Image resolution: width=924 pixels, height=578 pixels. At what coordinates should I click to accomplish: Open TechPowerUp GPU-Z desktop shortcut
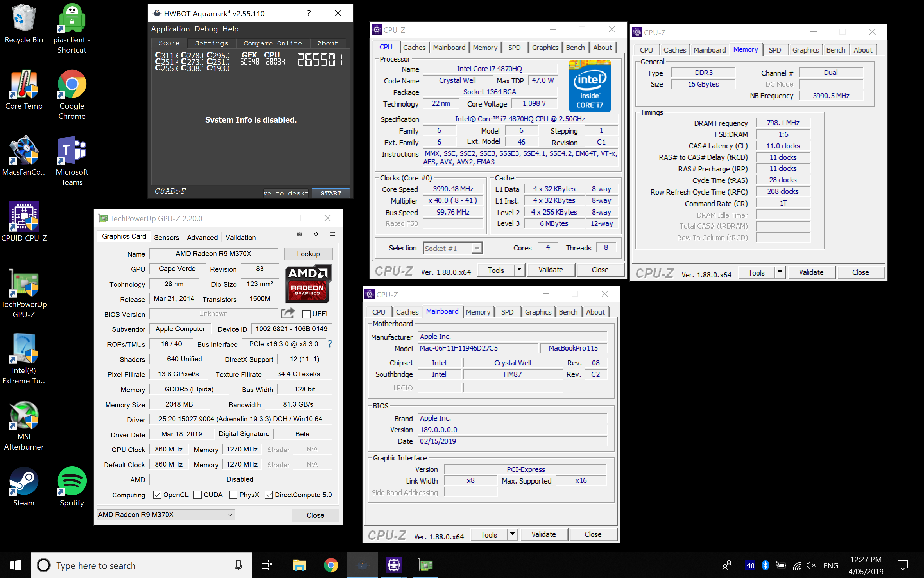[24, 293]
